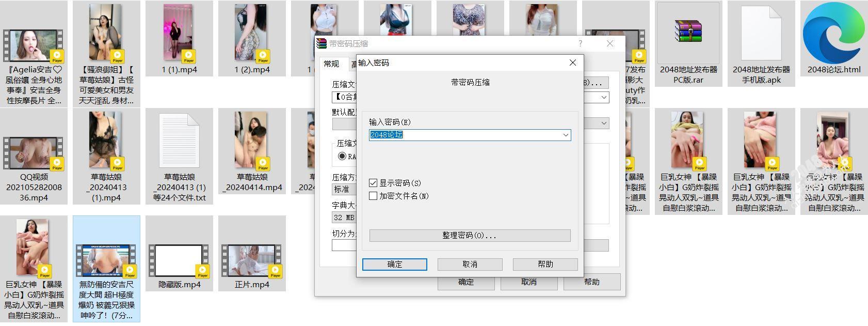Screen dimensions: 868x326
Task: Switch to the 常规 tab
Action: [x=331, y=64]
